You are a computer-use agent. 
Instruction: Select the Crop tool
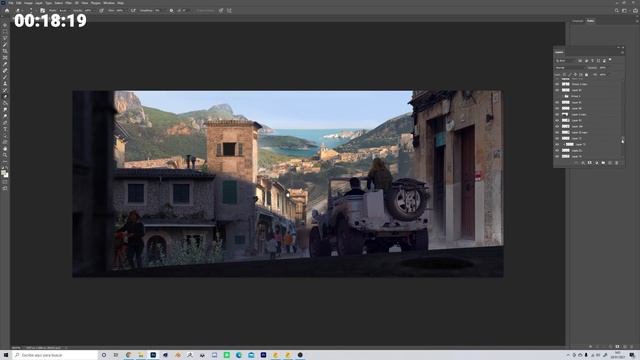5,51
